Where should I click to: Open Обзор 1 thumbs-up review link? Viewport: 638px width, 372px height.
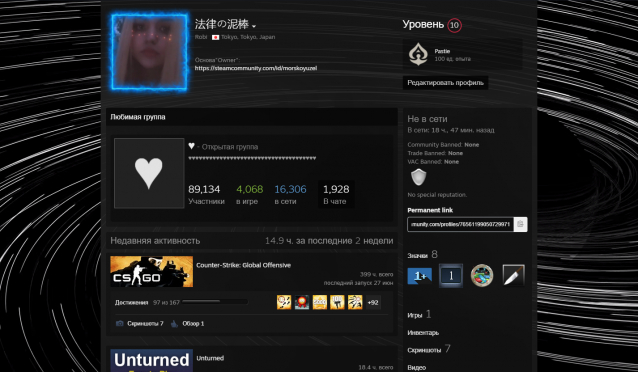pos(187,324)
